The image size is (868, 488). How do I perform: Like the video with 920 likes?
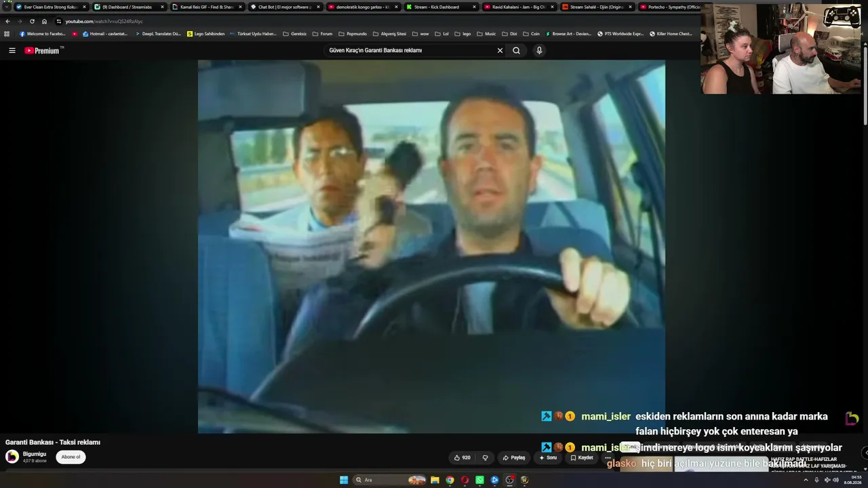click(462, 457)
